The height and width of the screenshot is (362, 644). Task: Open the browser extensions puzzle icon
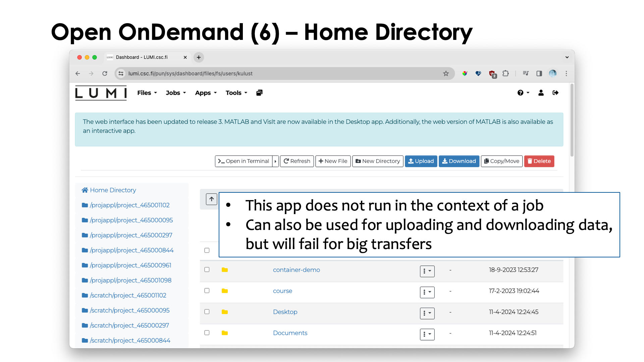(505, 73)
